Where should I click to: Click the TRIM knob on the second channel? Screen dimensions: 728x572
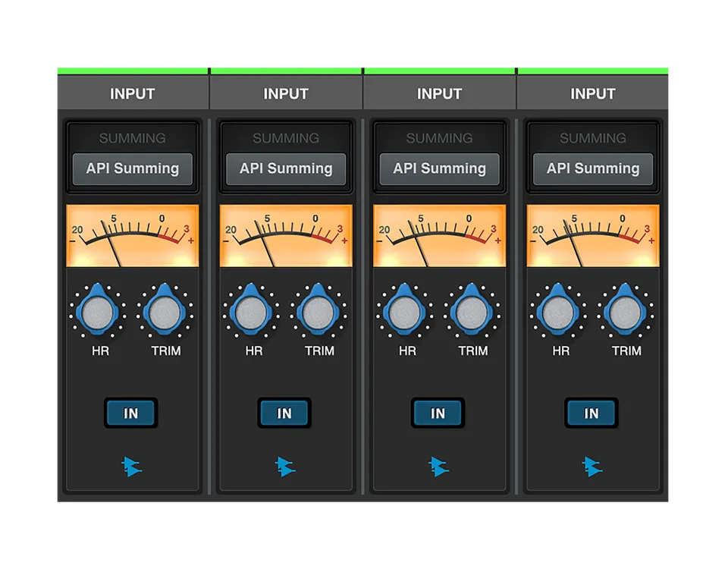click(x=318, y=310)
